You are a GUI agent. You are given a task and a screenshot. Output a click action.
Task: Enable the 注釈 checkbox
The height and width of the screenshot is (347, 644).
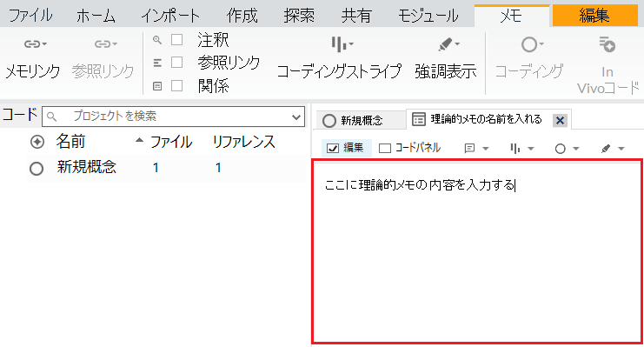177,40
